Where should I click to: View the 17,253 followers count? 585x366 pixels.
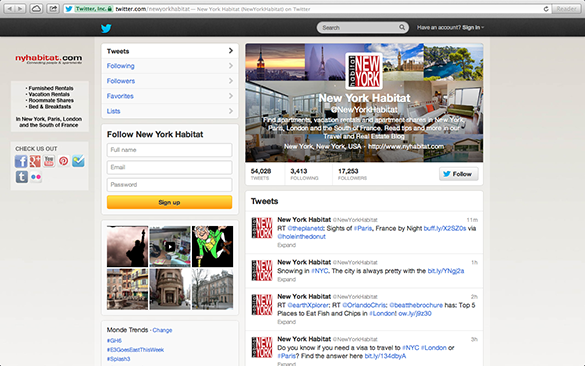click(352, 174)
